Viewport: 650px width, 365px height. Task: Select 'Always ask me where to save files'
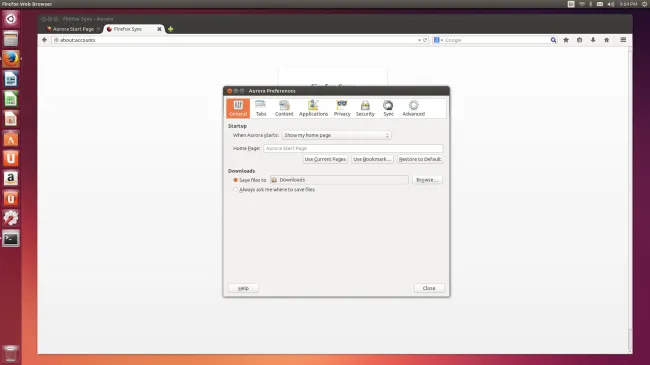pos(235,190)
